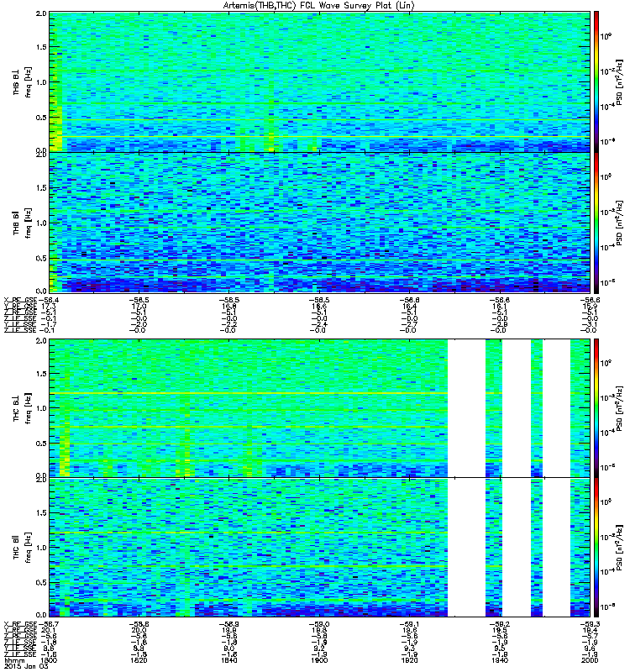Click the color bar beside the THC B-perpendicular panel
The height and width of the screenshot is (672, 630).
[x=596, y=408]
